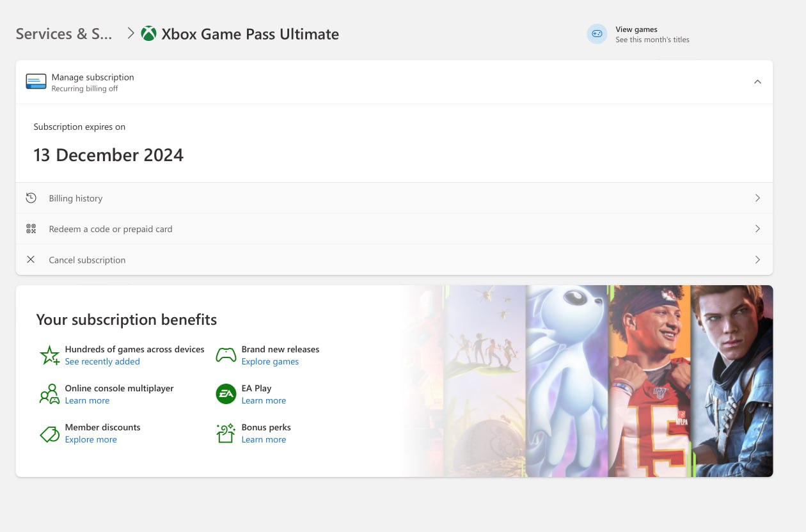The image size is (806, 532).
Task: Click the Xbox logo icon in breadcrumb
Action: 148,34
